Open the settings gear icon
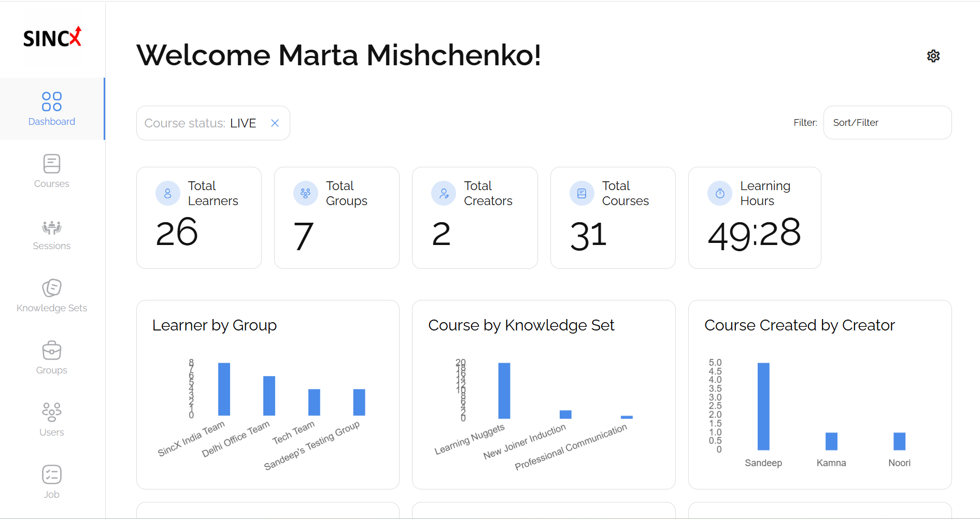The height and width of the screenshot is (519, 980). pos(933,56)
